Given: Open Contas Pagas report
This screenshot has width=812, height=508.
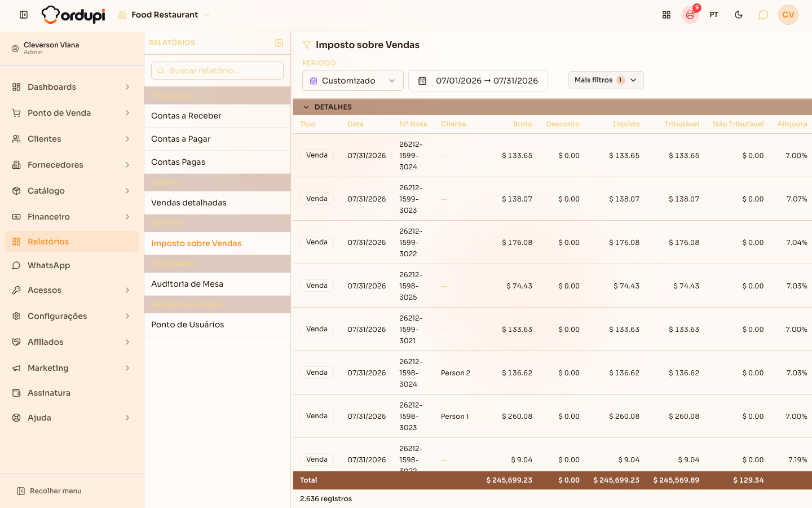Looking at the screenshot, I should 217,162.
